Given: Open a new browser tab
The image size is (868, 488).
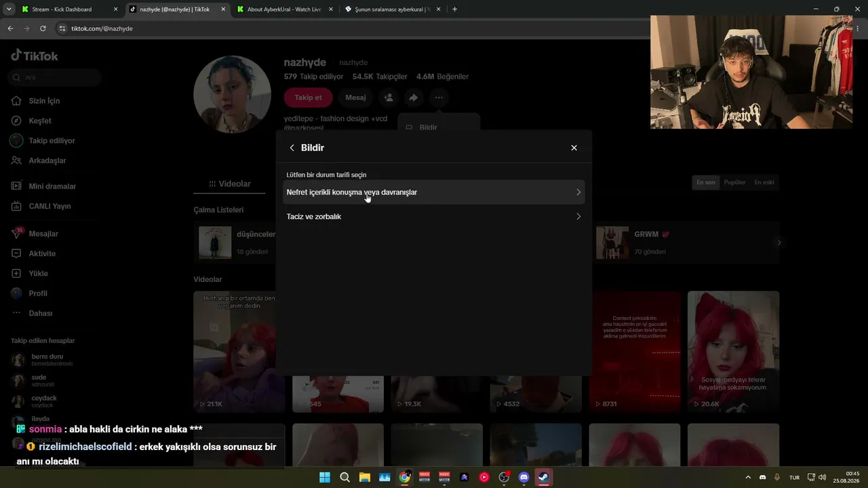Looking at the screenshot, I should pyautogui.click(x=454, y=9).
